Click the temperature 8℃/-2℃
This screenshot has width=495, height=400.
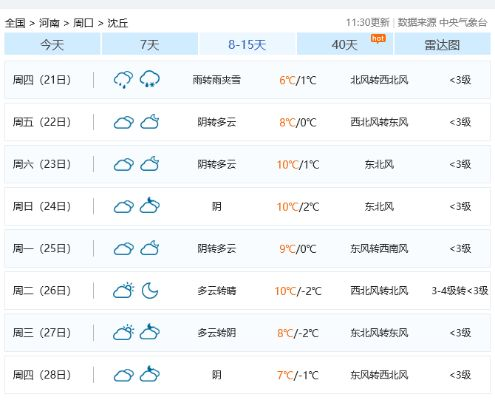(x=298, y=333)
